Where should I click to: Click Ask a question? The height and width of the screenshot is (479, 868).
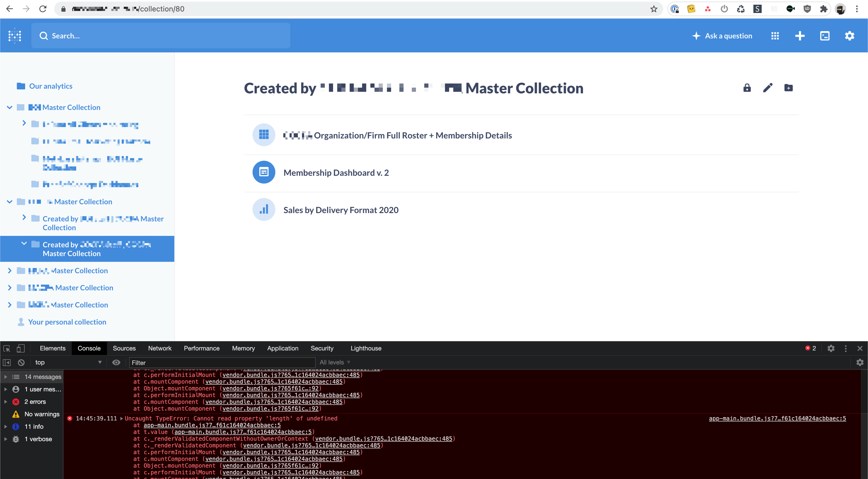pyautogui.click(x=722, y=36)
